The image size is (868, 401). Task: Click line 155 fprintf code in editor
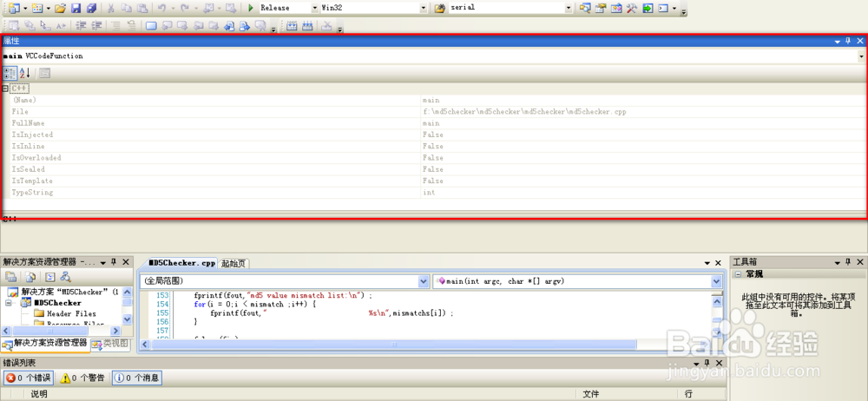point(332,313)
